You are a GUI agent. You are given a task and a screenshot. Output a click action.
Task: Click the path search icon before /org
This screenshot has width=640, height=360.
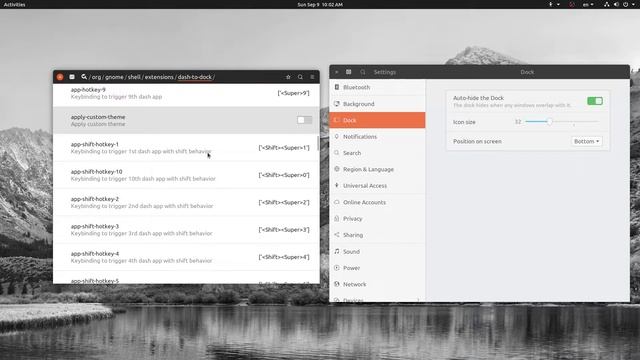point(84,76)
